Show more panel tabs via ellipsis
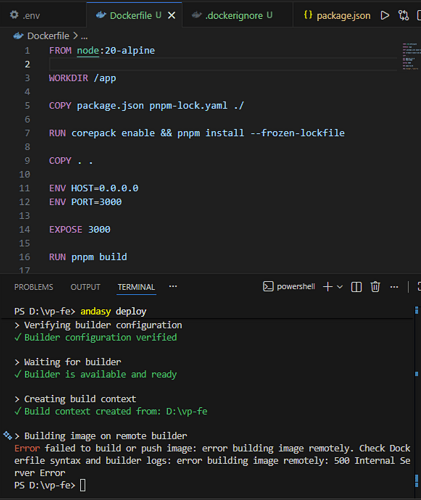The width and height of the screenshot is (421, 500). tap(173, 286)
